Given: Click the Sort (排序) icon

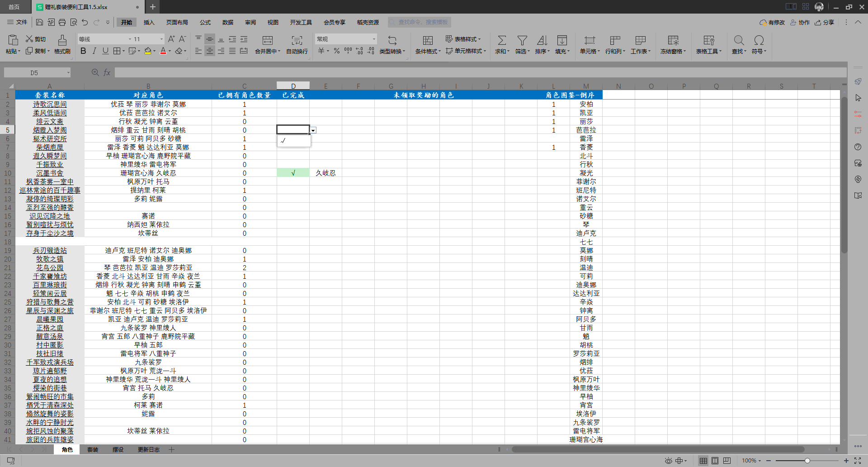Looking at the screenshot, I should tap(542, 40).
